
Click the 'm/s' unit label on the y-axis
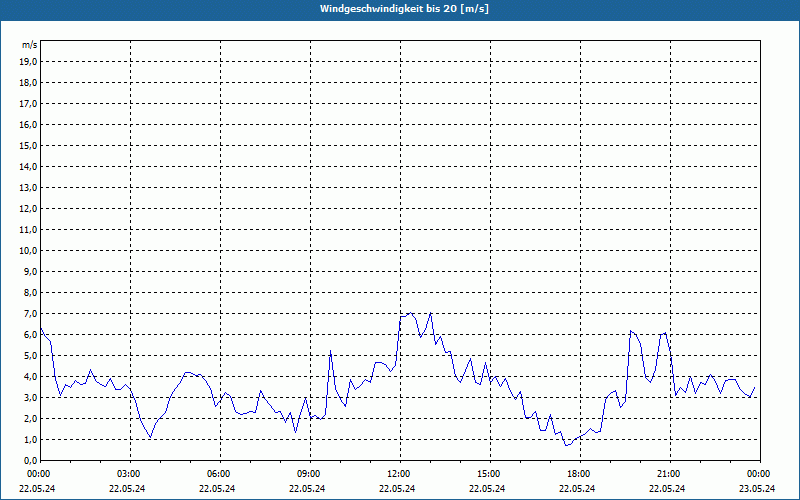(30, 45)
